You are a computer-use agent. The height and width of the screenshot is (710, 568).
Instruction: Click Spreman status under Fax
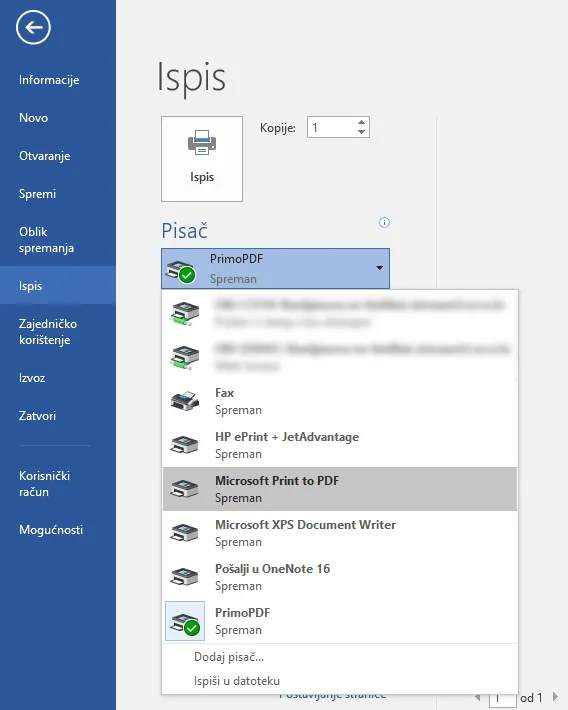point(238,410)
